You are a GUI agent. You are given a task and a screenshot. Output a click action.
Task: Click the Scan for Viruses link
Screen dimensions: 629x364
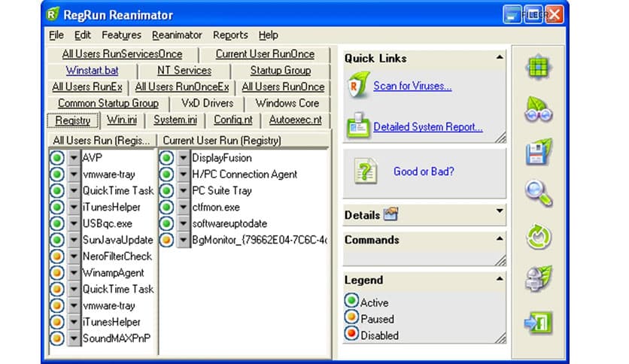pos(412,86)
